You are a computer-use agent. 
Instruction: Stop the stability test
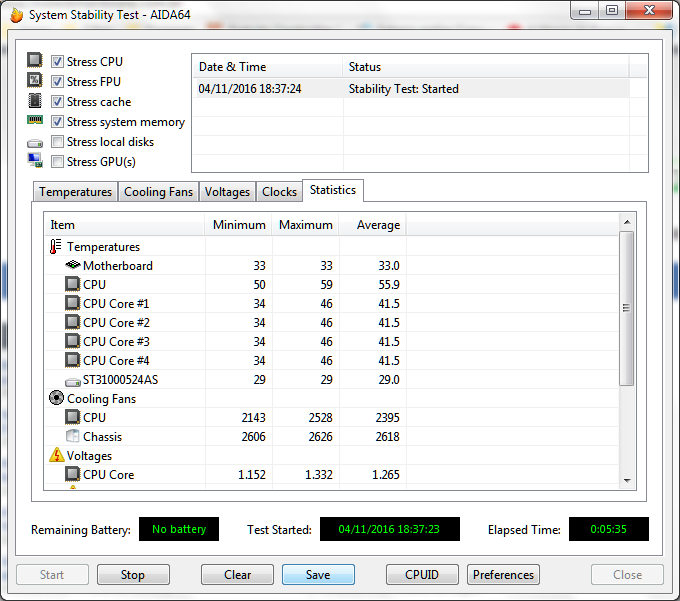pyautogui.click(x=133, y=575)
